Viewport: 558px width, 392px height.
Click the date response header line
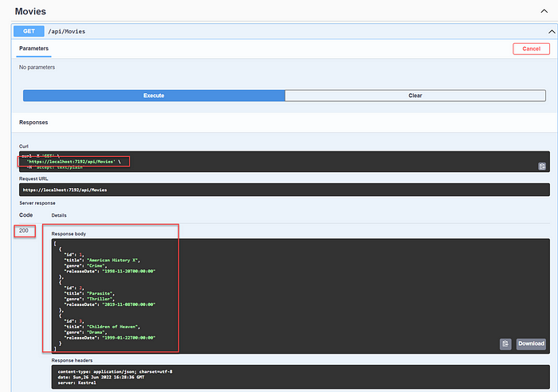(101, 377)
